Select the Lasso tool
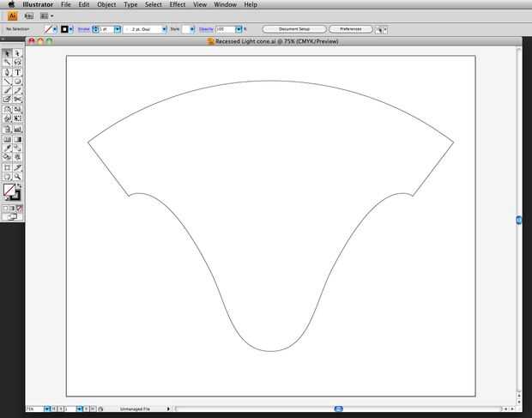 click(x=18, y=63)
